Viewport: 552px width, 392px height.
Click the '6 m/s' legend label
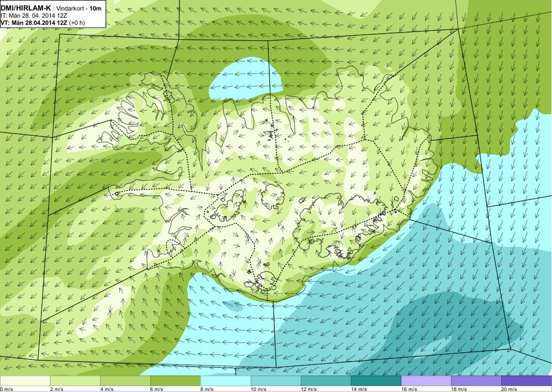[x=157, y=389]
